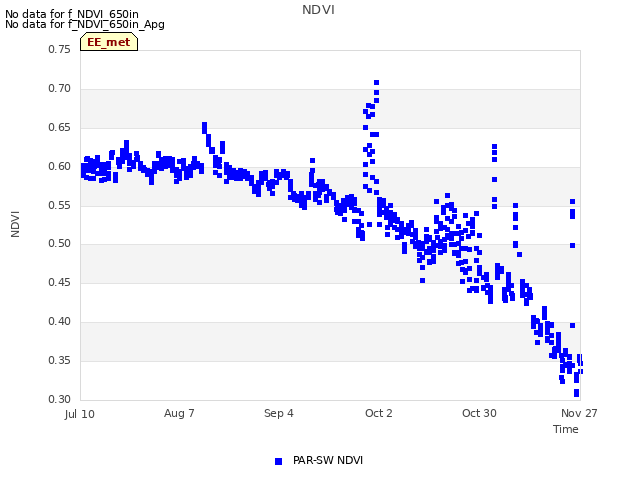The width and height of the screenshot is (640, 480).
Task: Click the highest data point near 0.71
Action: (376, 82)
